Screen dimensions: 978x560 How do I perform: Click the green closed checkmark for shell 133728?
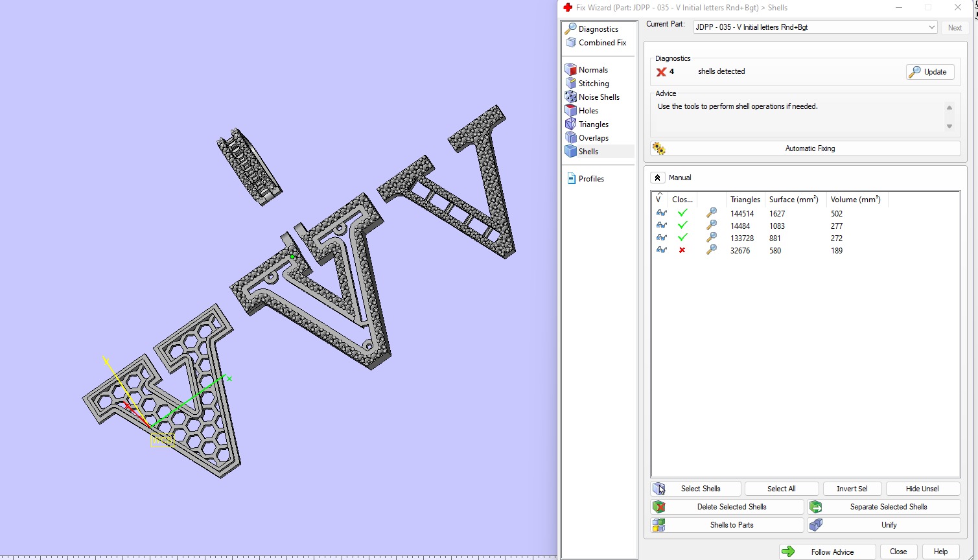[x=682, y=238]
